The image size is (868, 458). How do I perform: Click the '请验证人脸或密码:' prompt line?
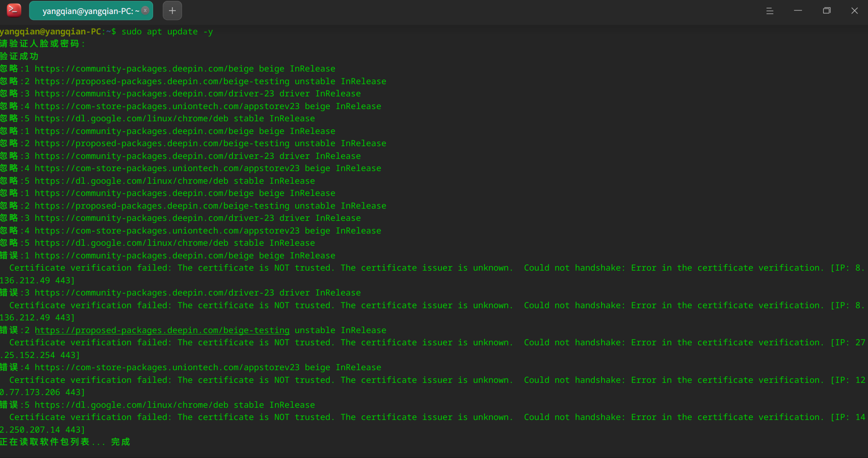(x=43, y=44)
